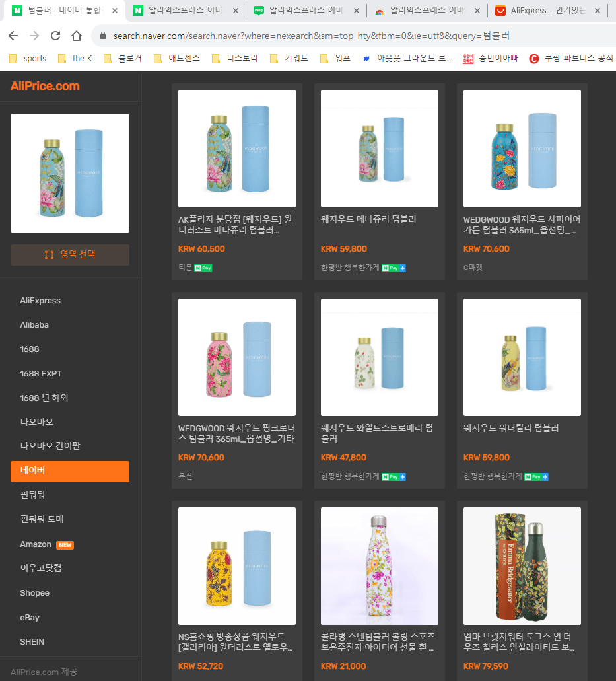
Task: Click AliPrice.com 제공 footer text
Action: point(44,672)
